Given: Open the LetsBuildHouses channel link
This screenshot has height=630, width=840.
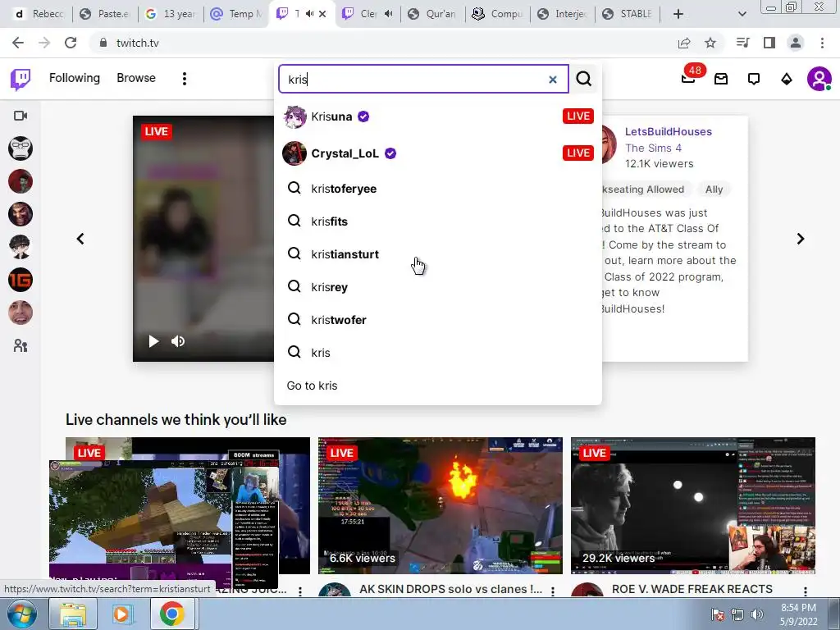Looking at the screenshot, I should (668, 132).
